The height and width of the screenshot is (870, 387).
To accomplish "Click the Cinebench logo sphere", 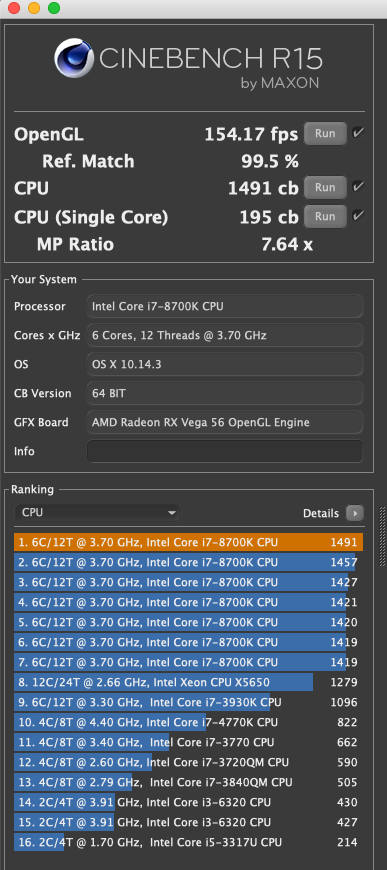I will click(x=73, y=58).
